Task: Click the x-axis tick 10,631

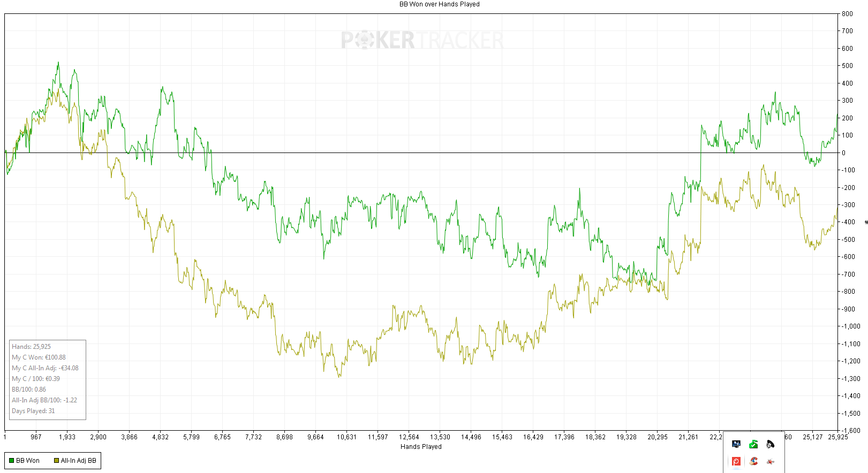Action: pos(346,437)
